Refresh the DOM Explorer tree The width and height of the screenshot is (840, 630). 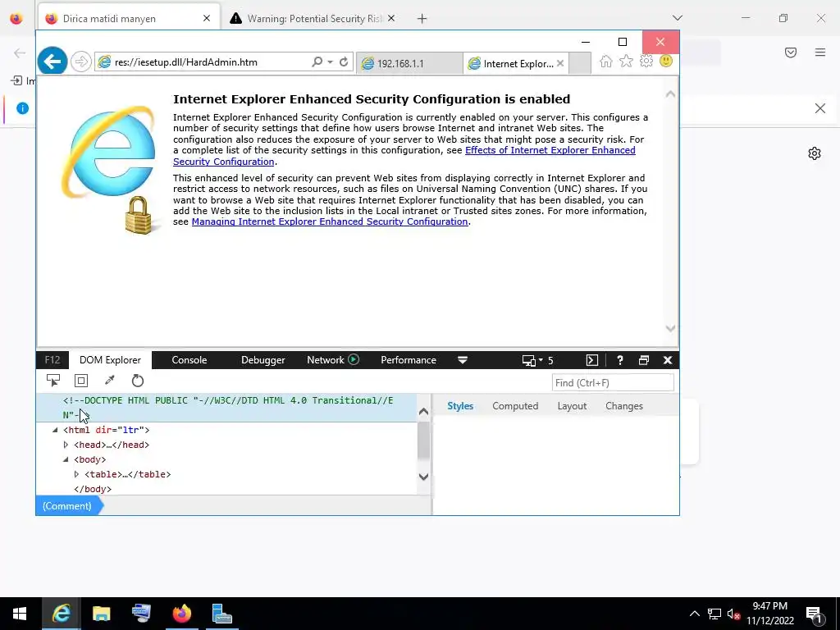[x=138, y=381]
